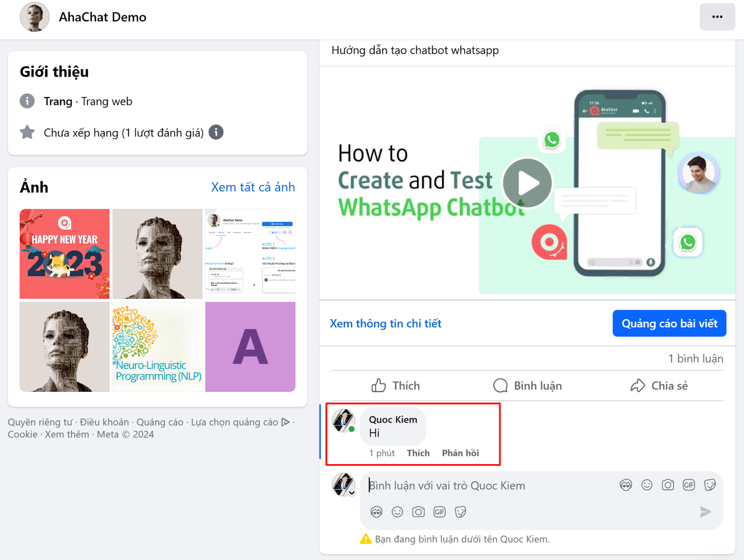
Task: Open the three-dot page options menu
Action: pos(717,17)
